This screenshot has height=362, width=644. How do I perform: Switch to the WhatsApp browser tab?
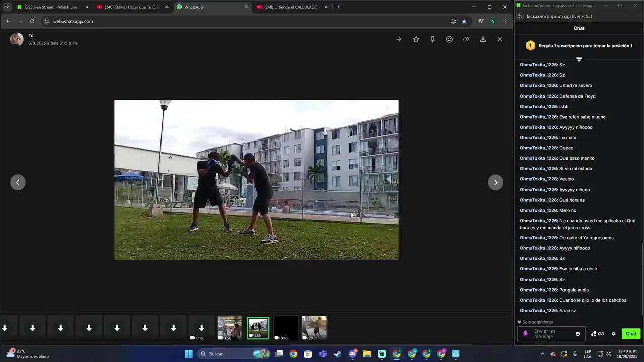point(212,7)
